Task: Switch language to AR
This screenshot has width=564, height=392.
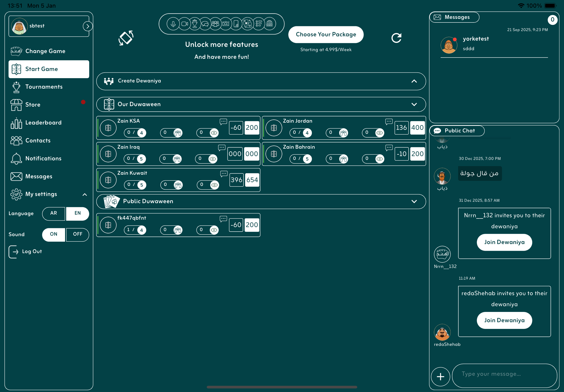Action: (54, 213)
